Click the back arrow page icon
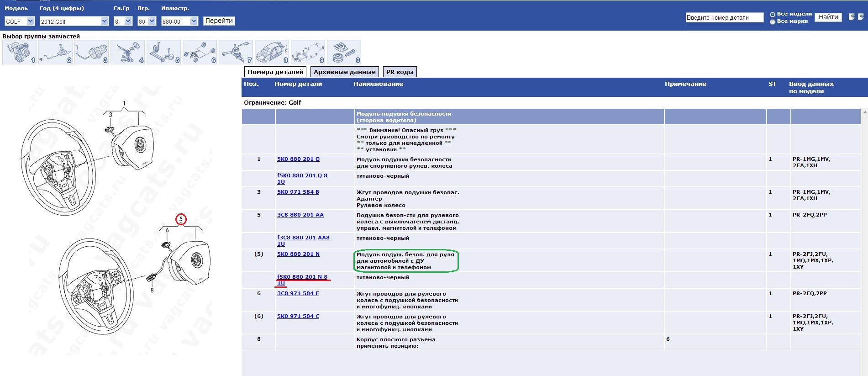This screenshot has width=868, height=376. (852, 17)
